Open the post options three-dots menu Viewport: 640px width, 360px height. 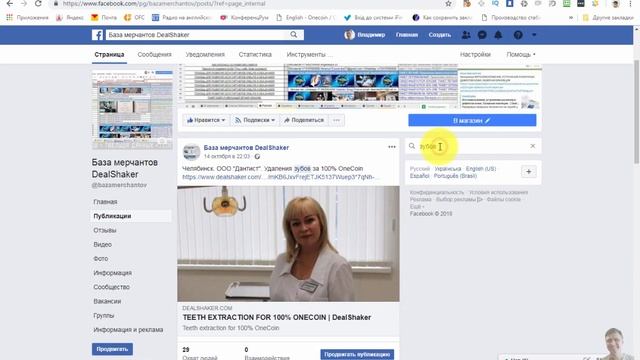click(392, 147)
